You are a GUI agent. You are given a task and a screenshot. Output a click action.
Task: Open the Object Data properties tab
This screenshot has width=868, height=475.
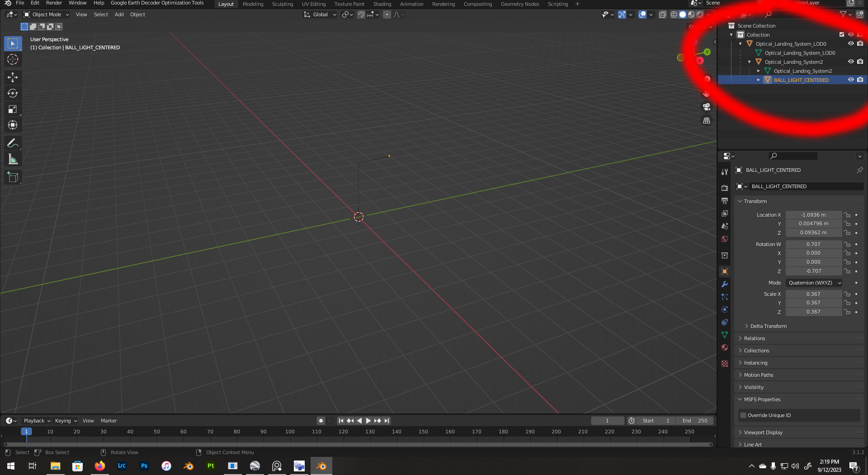(725, 335)
